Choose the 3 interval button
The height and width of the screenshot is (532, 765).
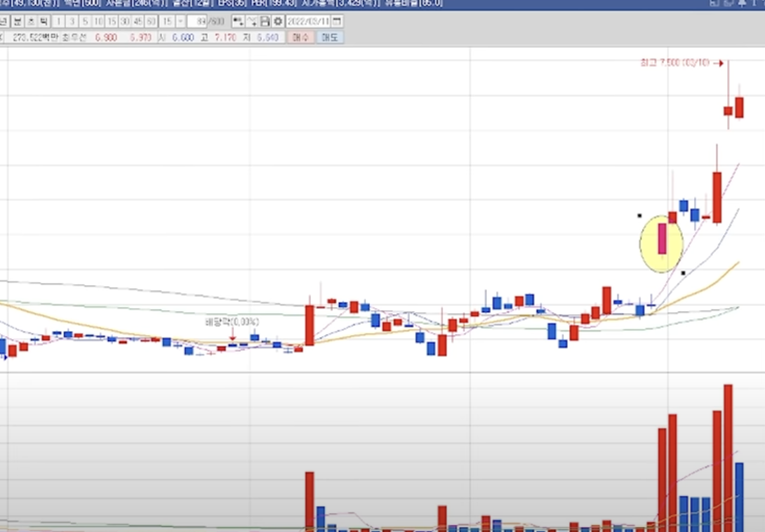[x=72, y=22]
